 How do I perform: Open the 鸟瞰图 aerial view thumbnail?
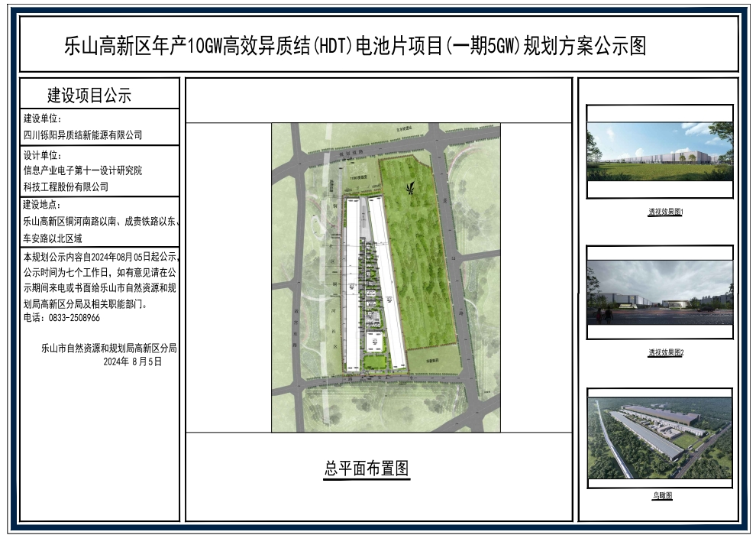[659, 438]
